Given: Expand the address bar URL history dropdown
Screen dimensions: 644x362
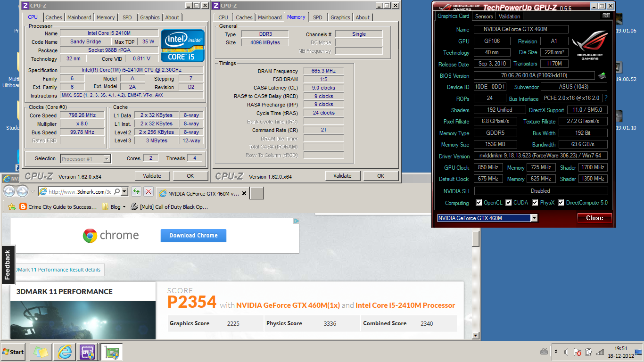Looking at the screenshot, I should click(124, 191).
